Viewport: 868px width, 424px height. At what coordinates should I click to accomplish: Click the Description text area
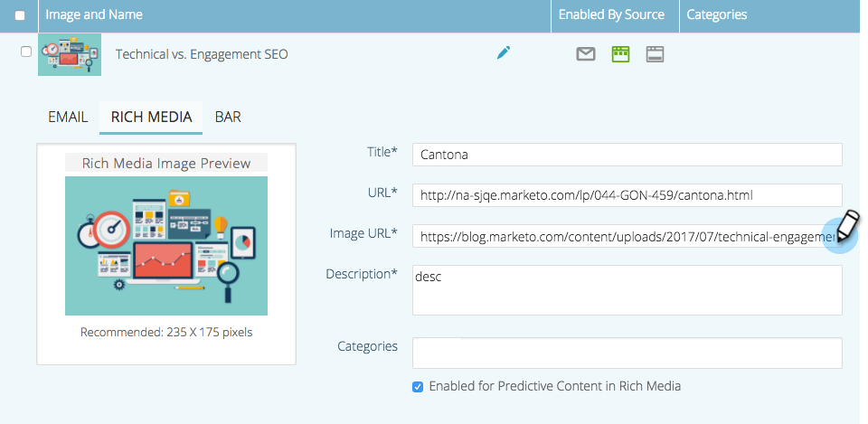(x=627, y=290)
